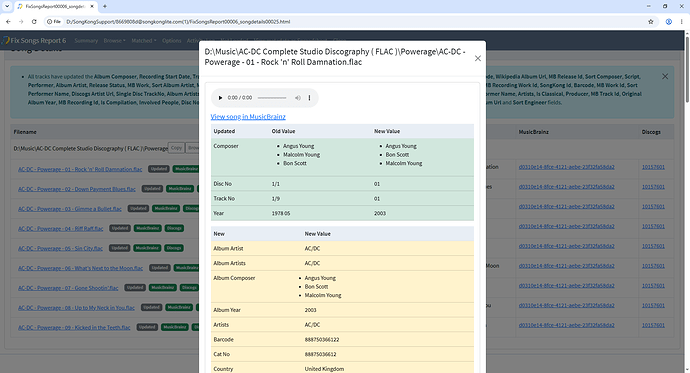Open Discogs 10157601 link in Riff Raff row
The image size is (690, 373).
(653, 227)
